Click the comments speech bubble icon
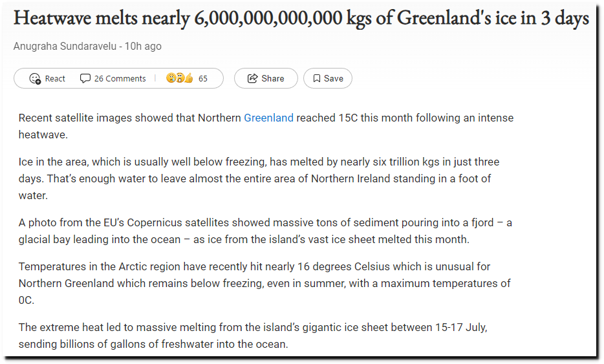 (85, 79)
